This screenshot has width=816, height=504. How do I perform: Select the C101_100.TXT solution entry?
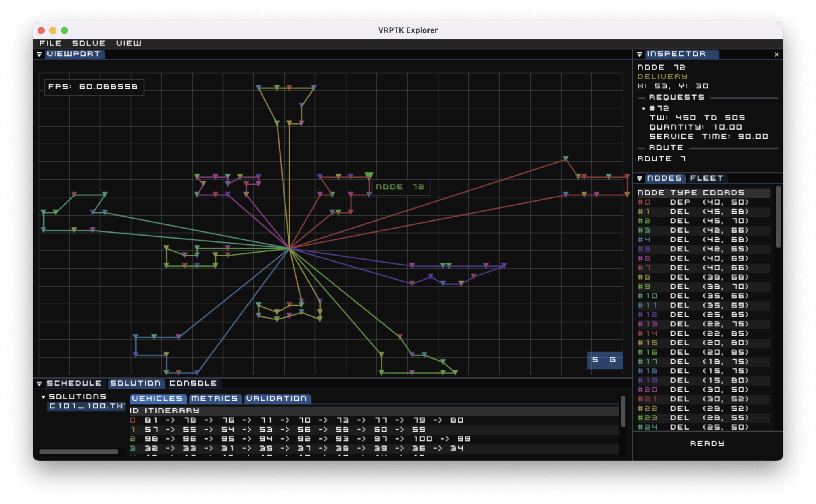pyautogui.click(x=86, y=406)
